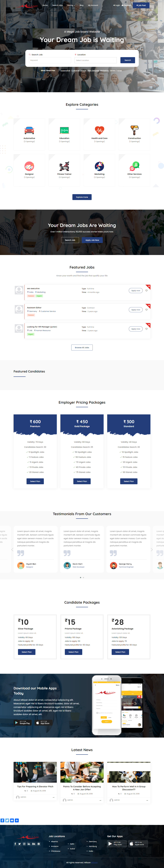
Task: Select Plan for the Gold Package
Action: point(82,481)
